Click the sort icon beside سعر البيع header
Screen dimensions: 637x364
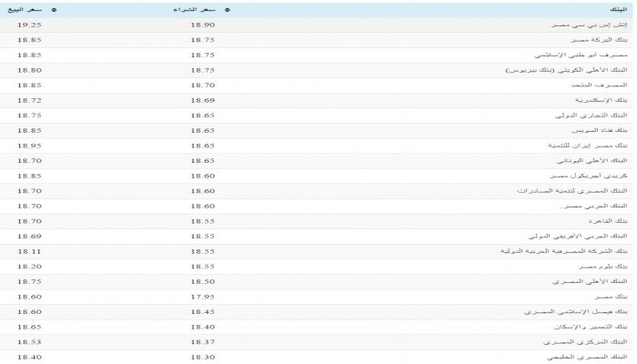[x=55, y=10]
